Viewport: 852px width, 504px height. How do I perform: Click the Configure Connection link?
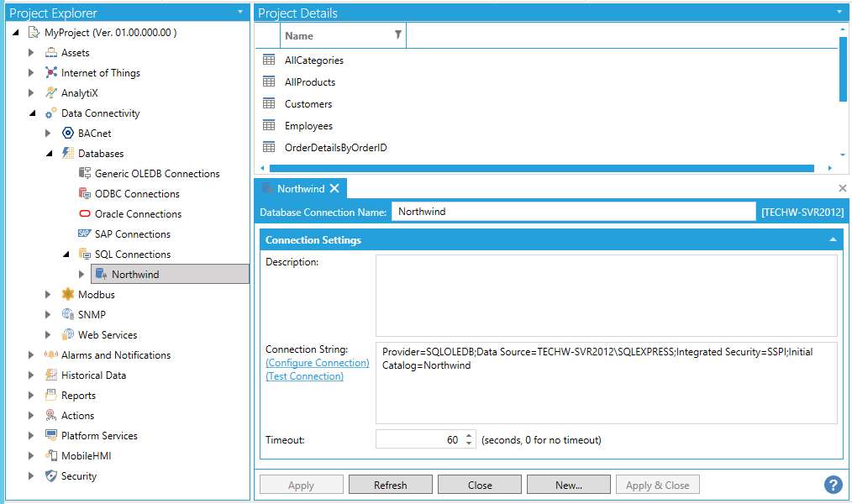tap(317, 363)
